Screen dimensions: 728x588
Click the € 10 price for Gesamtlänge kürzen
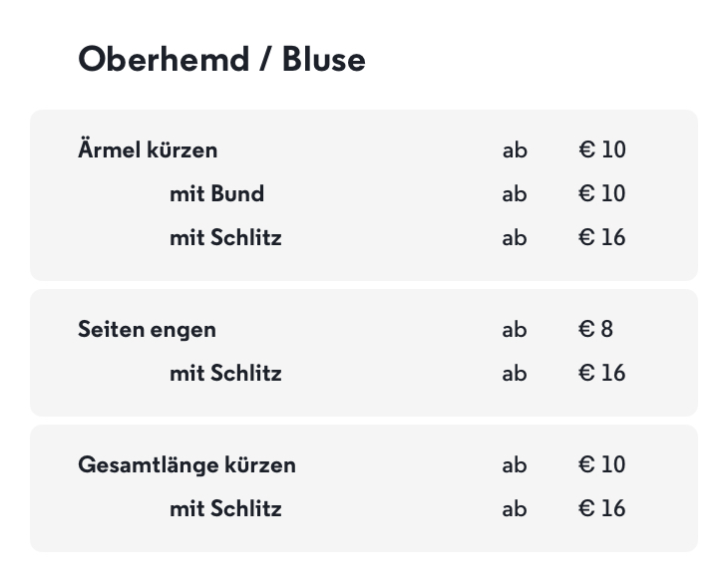(602, 464)
